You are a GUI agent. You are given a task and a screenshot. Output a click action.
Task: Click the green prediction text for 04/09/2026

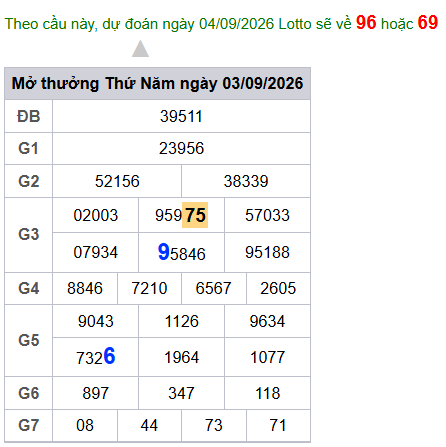pos(221,23)
